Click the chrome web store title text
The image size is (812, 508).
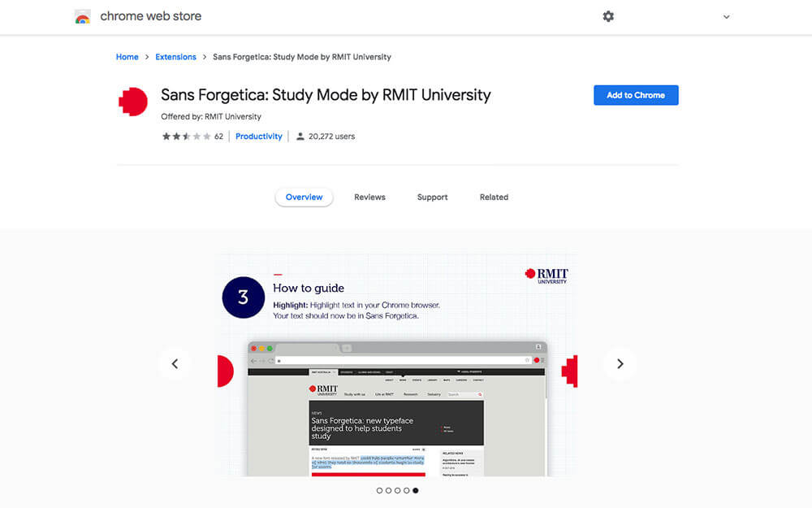point(151,16)
